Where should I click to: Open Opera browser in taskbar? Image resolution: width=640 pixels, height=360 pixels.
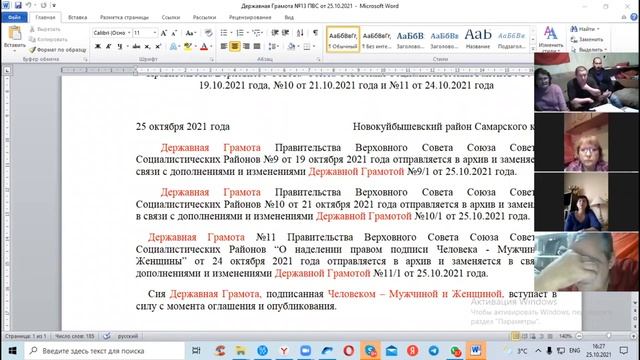click(x=349, y=350)
